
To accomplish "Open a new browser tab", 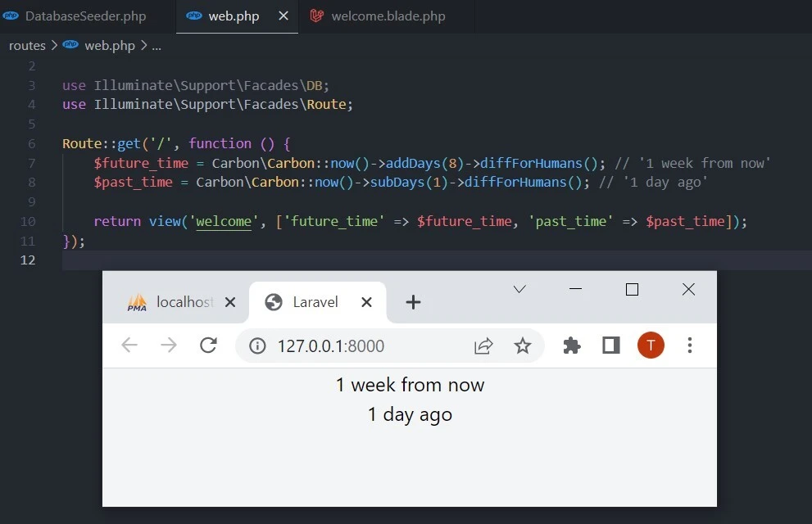I will [x=414, y=302].
